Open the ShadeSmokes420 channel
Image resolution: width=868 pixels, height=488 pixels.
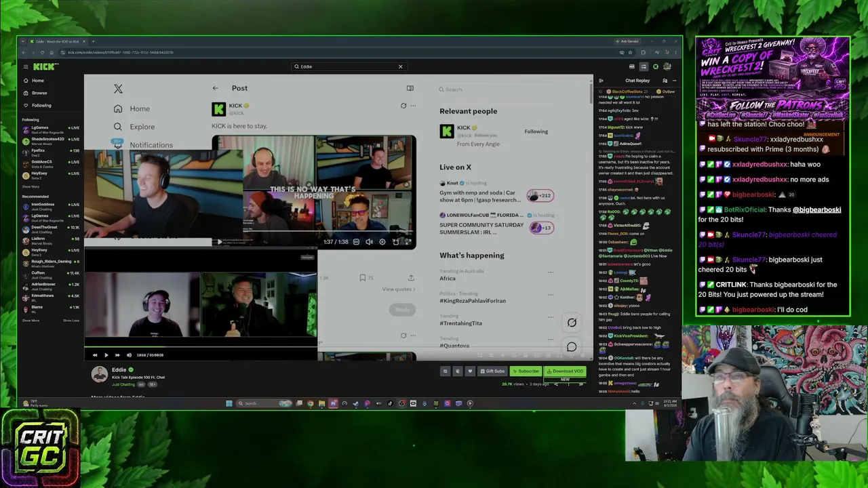[x=51, y=140]
